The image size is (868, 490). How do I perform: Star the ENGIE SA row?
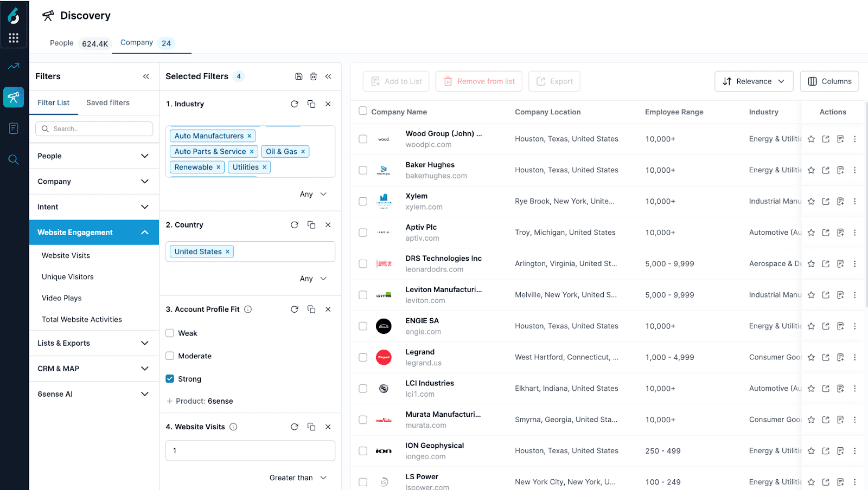811,326
